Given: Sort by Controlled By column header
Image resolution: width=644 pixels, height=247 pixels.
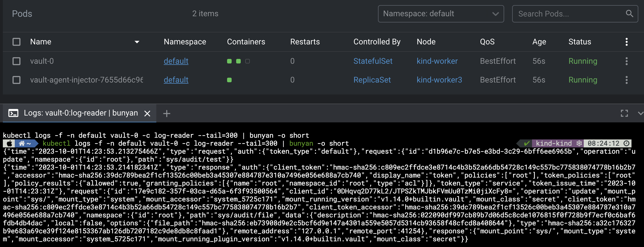Looking at the screenshot, I should pos(377,42).
